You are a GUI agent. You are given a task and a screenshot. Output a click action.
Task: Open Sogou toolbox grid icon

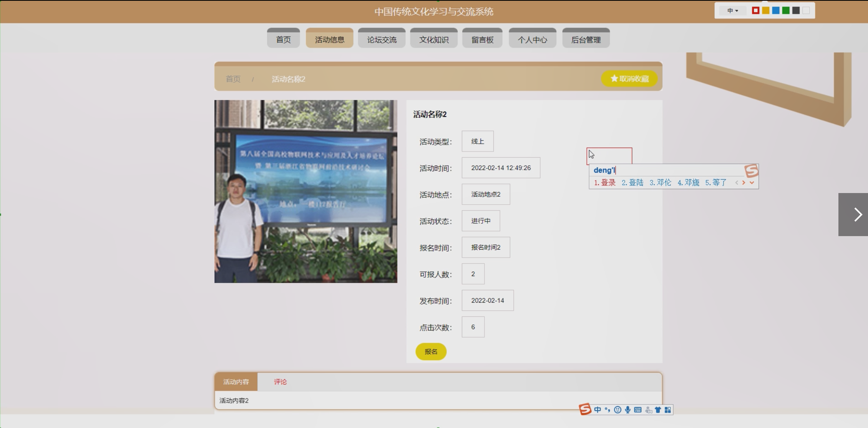coord(668,410)
